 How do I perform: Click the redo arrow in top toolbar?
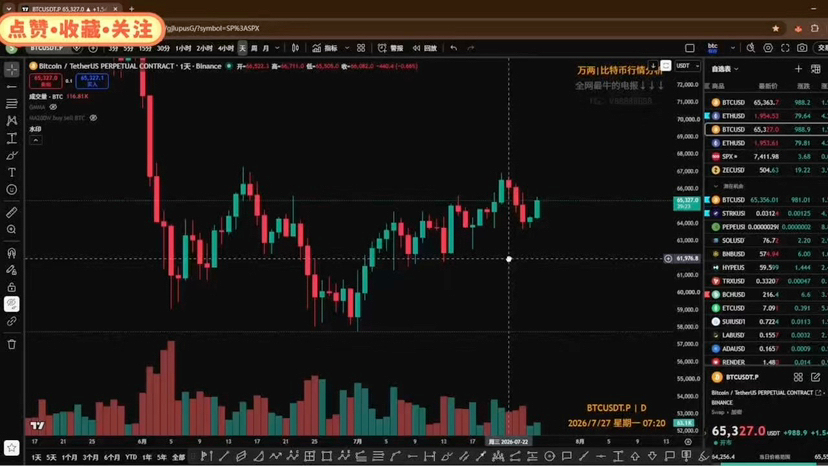[x=471, y=48]
